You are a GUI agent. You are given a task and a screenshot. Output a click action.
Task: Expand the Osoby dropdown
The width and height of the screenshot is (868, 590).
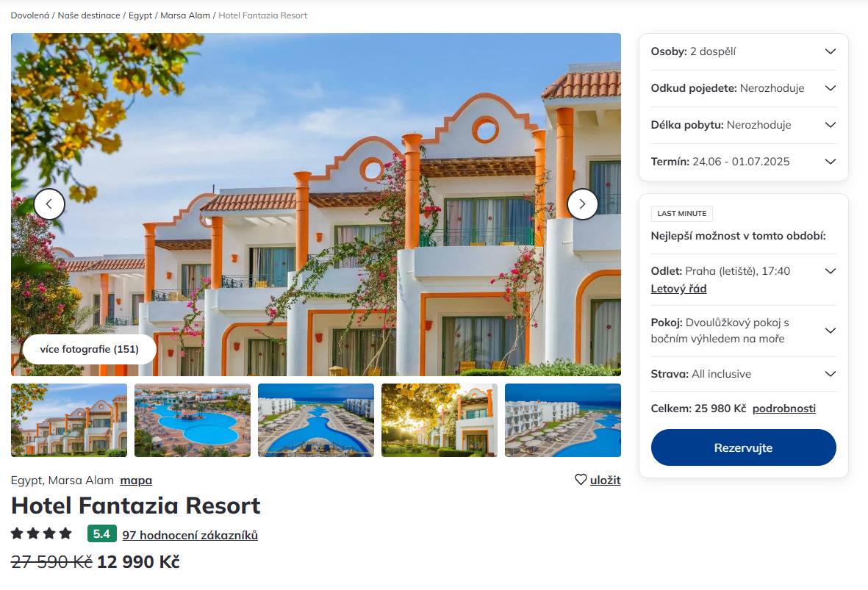tap(744, 51)
